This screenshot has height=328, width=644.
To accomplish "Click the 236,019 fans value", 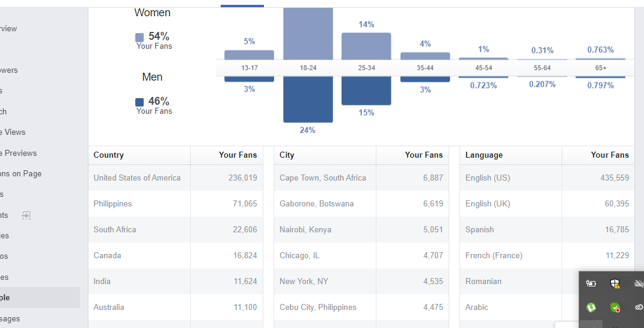I will point(243,178).
